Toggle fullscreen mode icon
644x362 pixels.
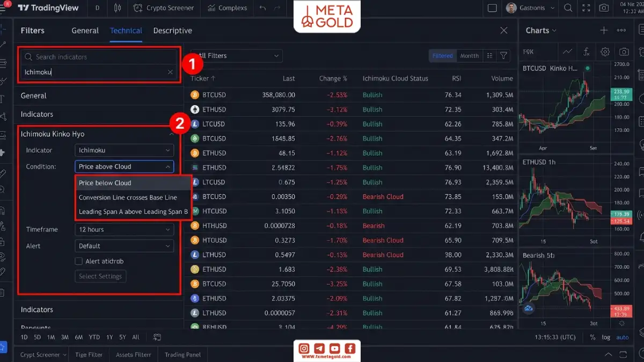click(586, 8)
